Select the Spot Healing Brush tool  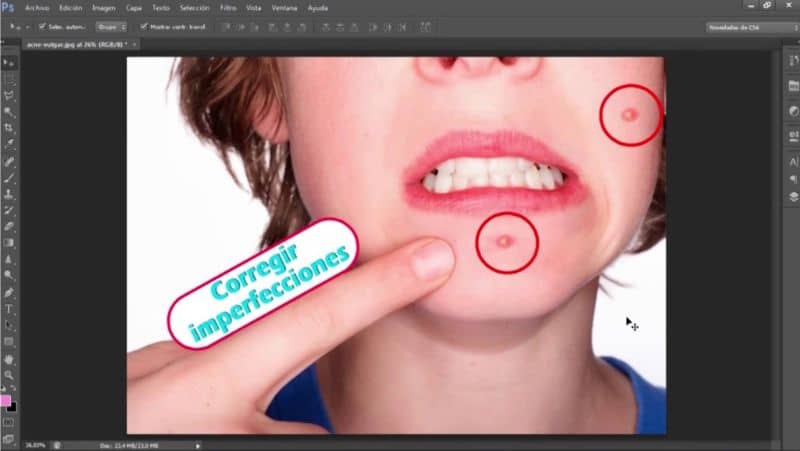(9, 162)
